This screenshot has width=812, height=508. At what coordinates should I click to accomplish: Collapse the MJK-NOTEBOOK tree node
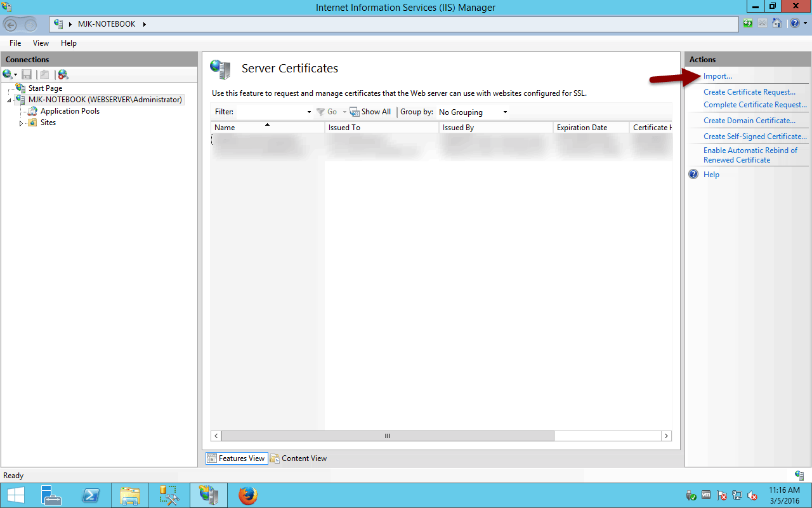9,100
